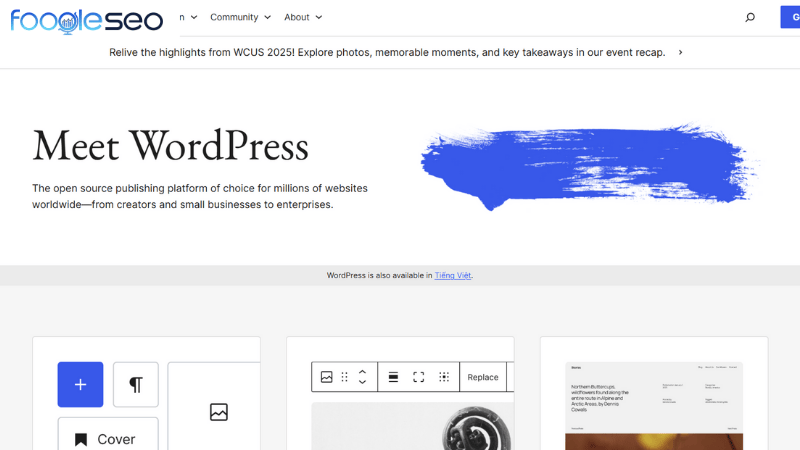
Task: Click the full screen corners icon
Action: pos(418,377)
